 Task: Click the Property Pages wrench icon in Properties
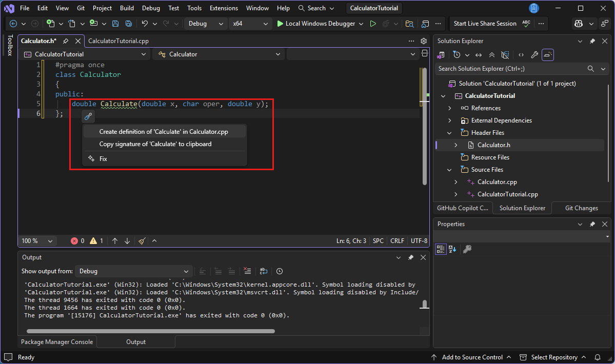(467, 249)
